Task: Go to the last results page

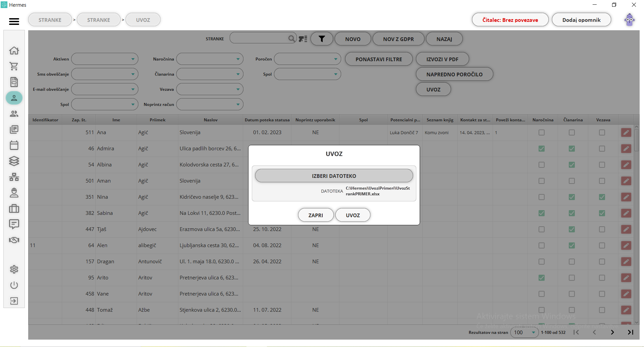Action: (631, 332)
